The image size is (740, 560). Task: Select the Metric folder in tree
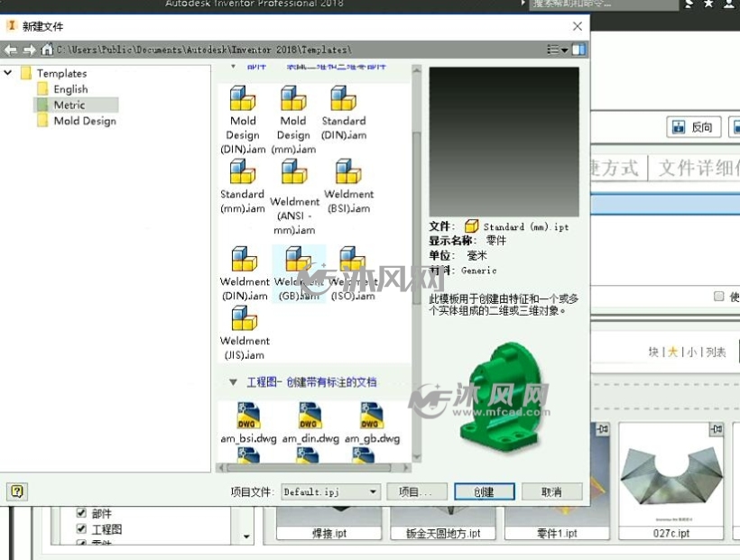tap(69, 105)
